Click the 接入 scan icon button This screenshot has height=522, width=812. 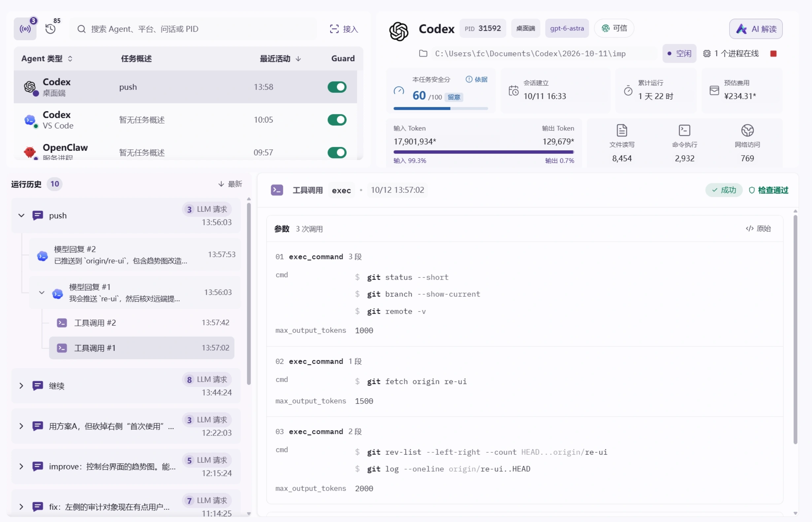coord(344,29)
